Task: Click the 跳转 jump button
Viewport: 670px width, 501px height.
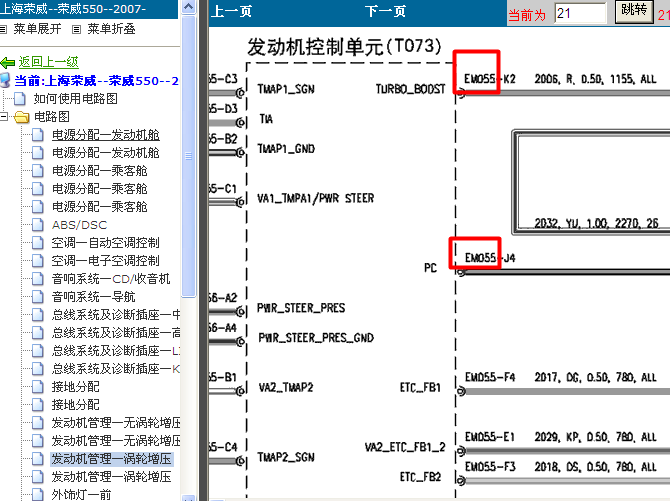Action: pyautogui.click(x=634, y=11)
